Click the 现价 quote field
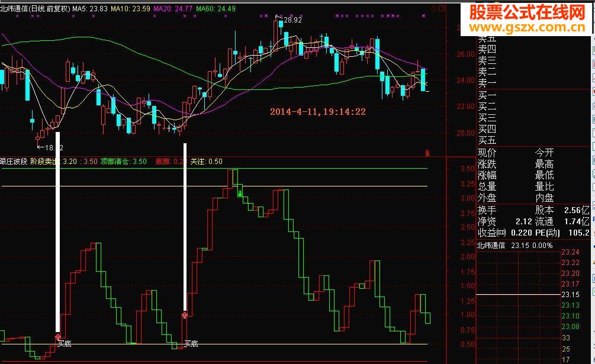595x364 pixels. [x=487, y=153]
